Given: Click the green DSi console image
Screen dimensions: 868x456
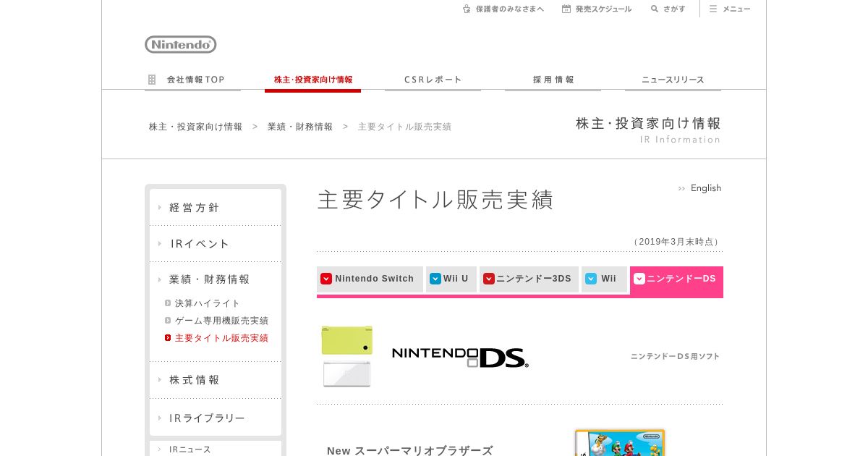Looking at the screenshot, I should click(346, 340).
